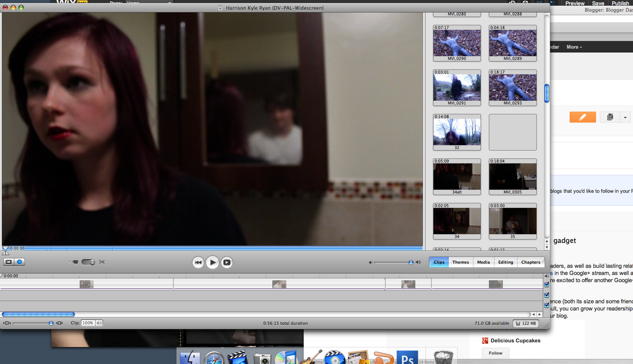Open Photoshop from the Dock

click(x=408, y=358)
